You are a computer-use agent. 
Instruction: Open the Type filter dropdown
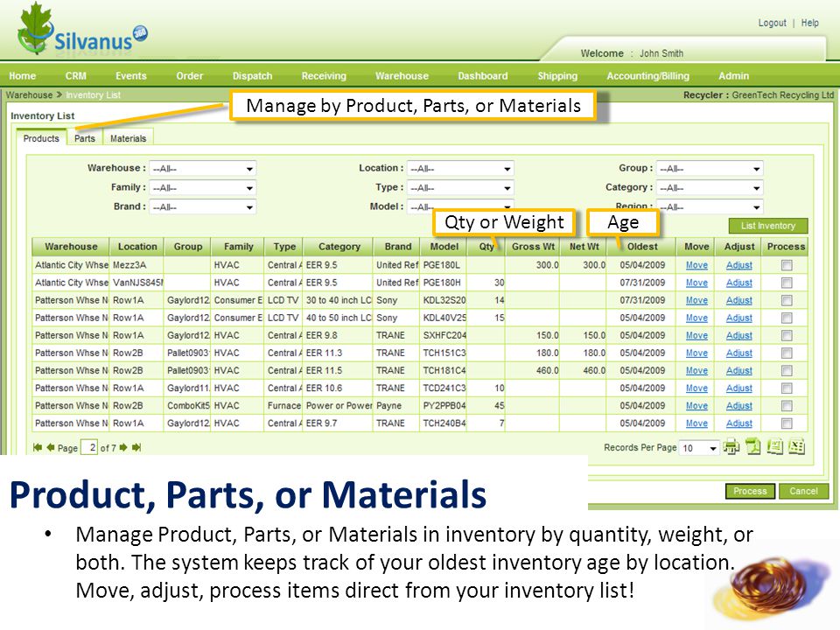click(x=460, y=188)
